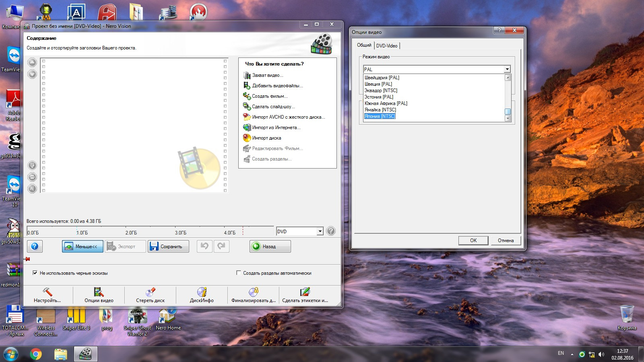Click the Import AVCHD from hard disk icon

(x=247, y=117)
